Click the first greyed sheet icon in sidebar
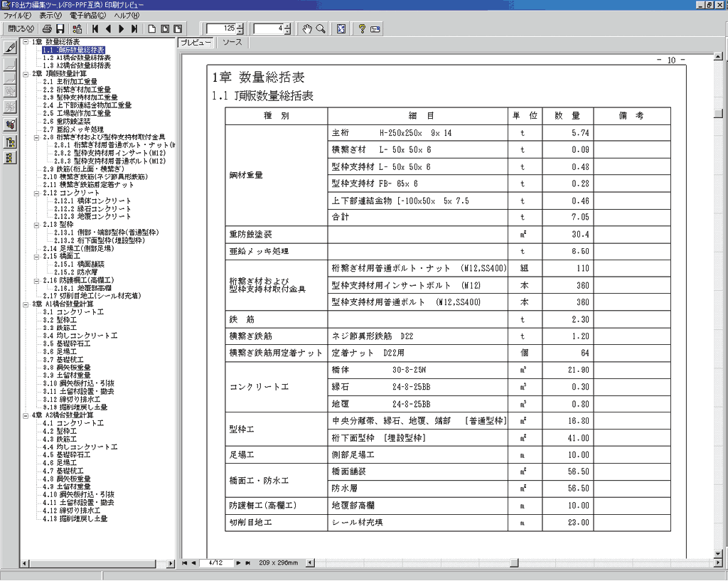This screenshot has width=728, height=581. [x=10, y=65]
